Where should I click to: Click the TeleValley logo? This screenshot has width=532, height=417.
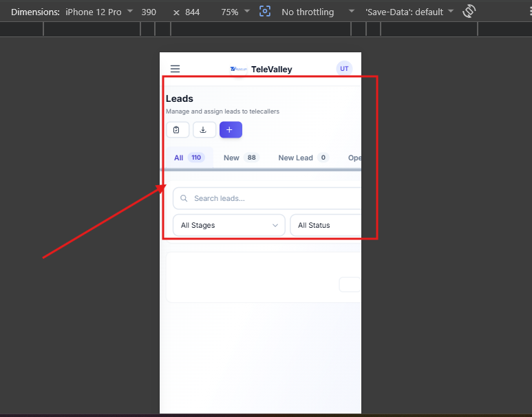pyautogui.click(x=239, y=69)
